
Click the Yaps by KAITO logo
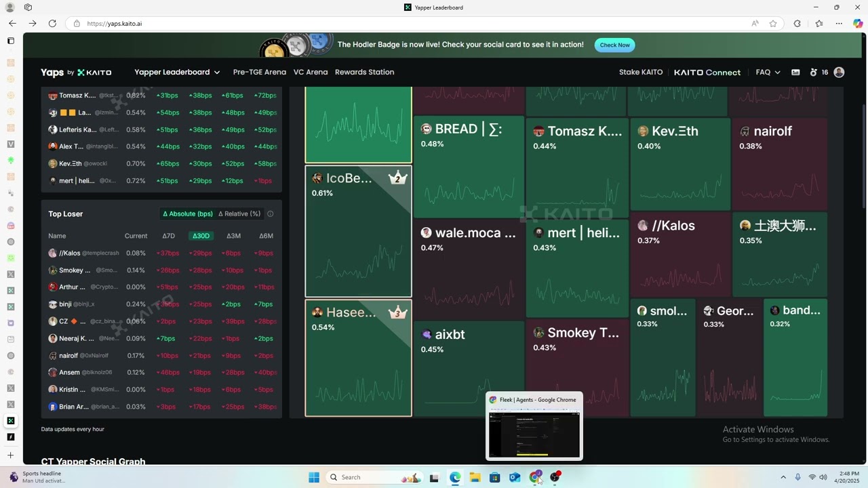click(76, 72)
